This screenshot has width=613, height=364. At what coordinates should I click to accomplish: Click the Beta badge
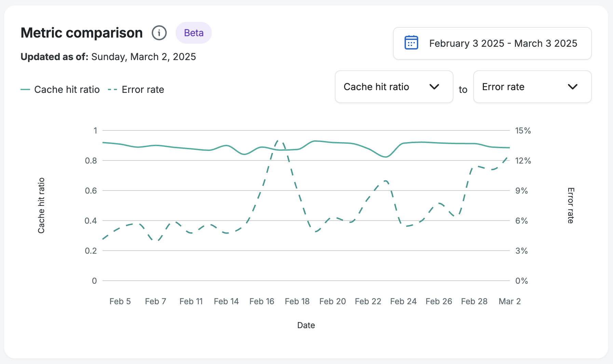point(193,33)
